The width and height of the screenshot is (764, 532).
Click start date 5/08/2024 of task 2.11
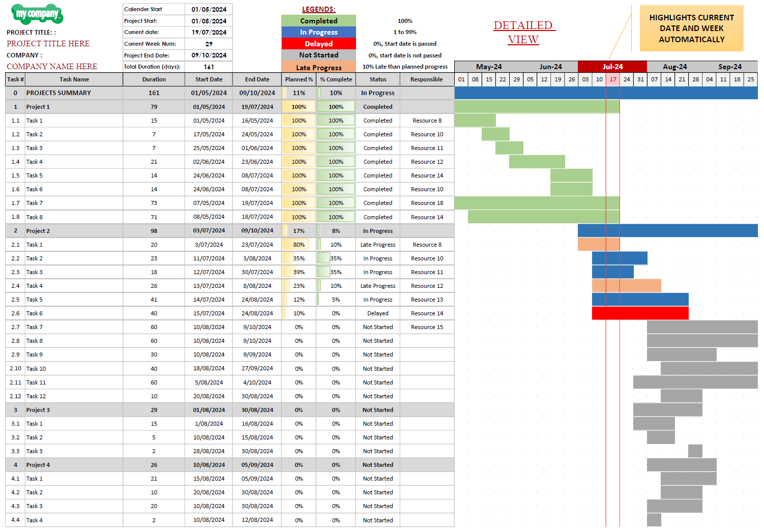209,382
